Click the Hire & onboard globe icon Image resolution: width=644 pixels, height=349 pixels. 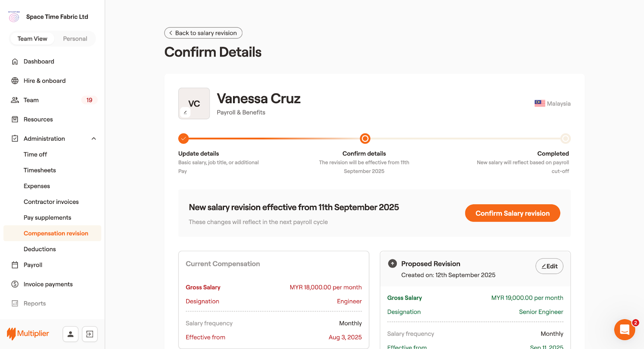click(x=15, y=81)
